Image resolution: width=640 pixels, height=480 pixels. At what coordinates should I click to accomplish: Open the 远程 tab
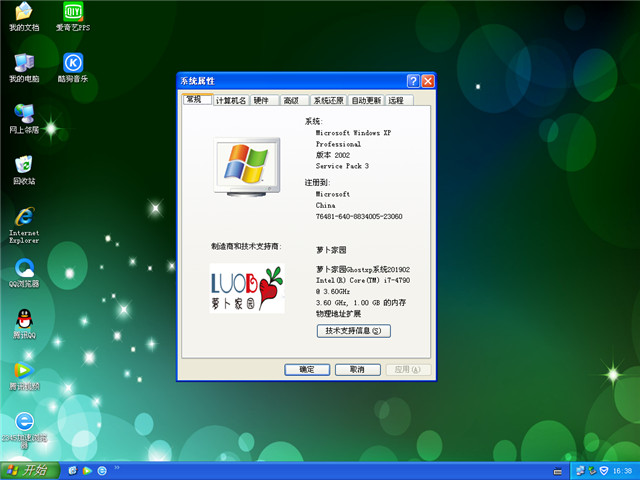point(397,101)
